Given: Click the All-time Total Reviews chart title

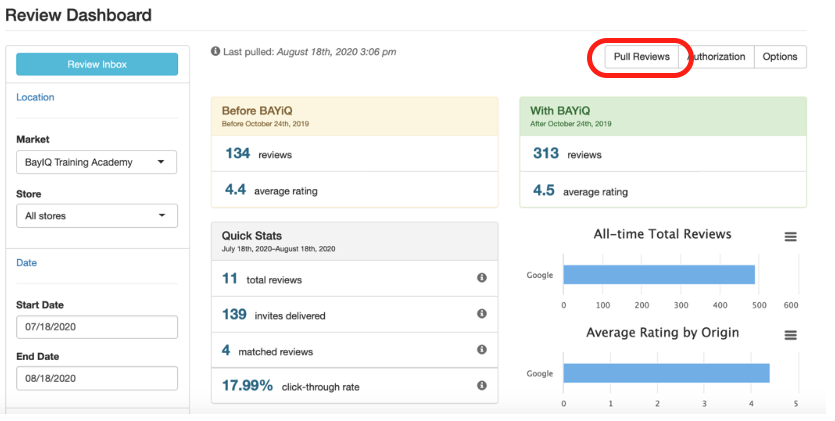Looking at the screenshot, I should [x=662, y=234].
